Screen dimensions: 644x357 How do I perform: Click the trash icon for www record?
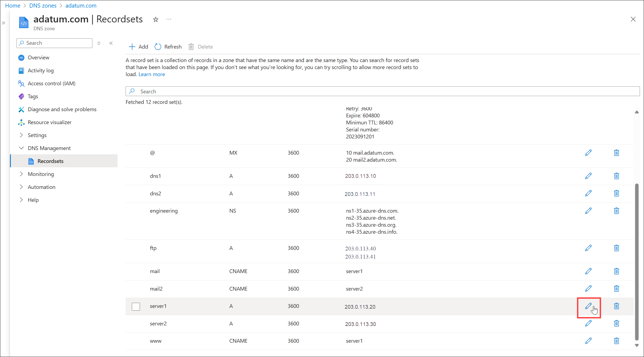click(616, 341)
